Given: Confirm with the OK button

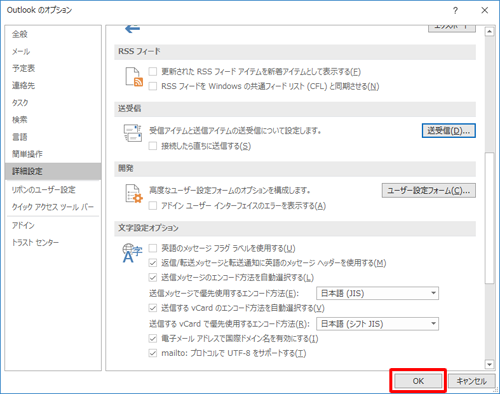Looking at the screenshot, I should coord(418,381).
